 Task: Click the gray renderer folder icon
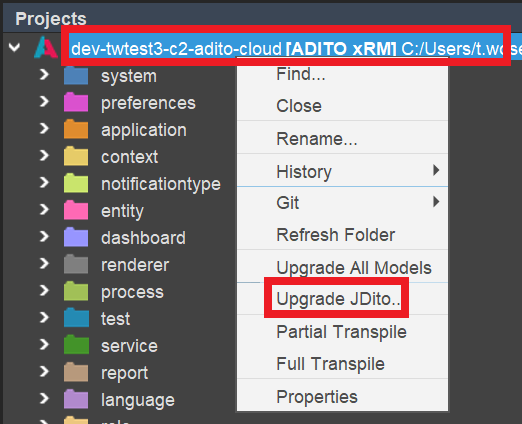76,264
